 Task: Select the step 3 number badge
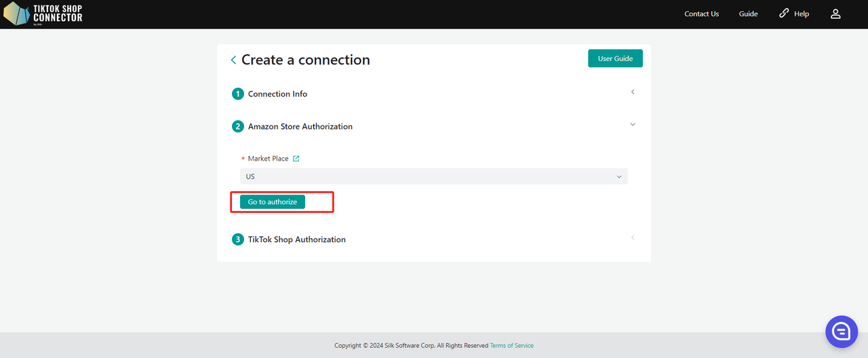pos(237,239)
